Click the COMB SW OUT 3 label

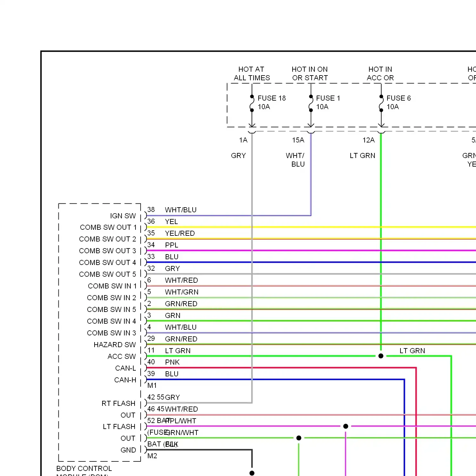[108, 251]
